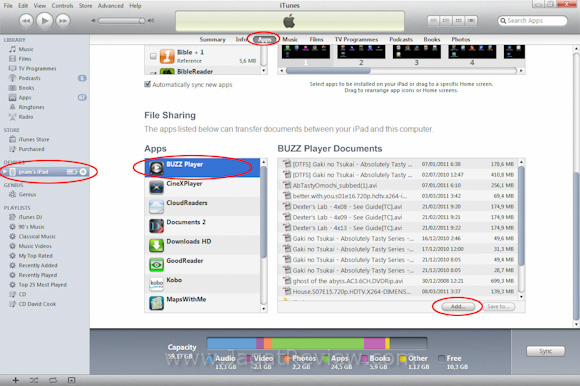Open the Controls menu
The image size is (580, 386).
click(62, 6)
